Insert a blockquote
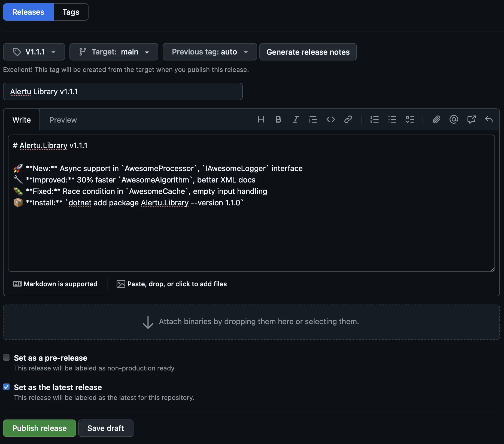Image resolution: width=504 pixels, height=444 pixels. [313, 119]
